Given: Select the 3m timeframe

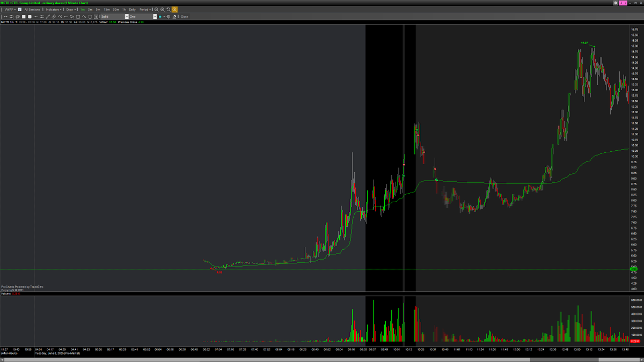Looking at the screenshot, I should click(90, 10).
